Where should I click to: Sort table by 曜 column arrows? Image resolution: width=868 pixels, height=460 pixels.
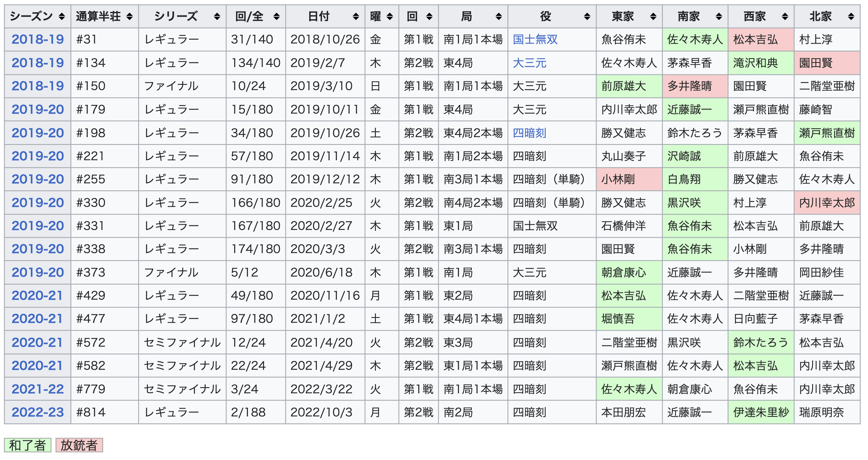390,17
